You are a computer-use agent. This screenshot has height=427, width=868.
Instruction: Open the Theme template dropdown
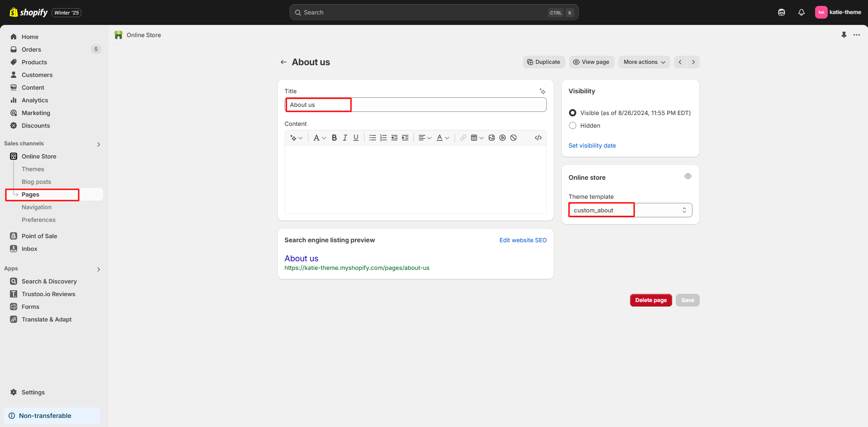[630, 210]
